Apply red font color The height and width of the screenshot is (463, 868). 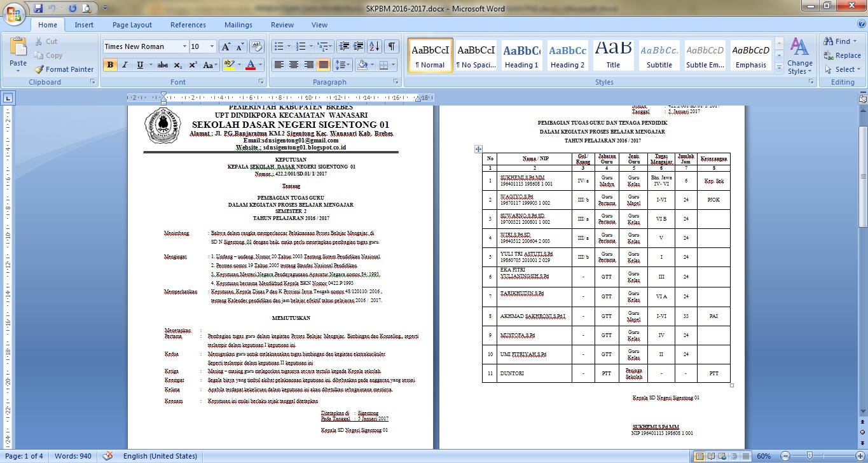(251, 65)
